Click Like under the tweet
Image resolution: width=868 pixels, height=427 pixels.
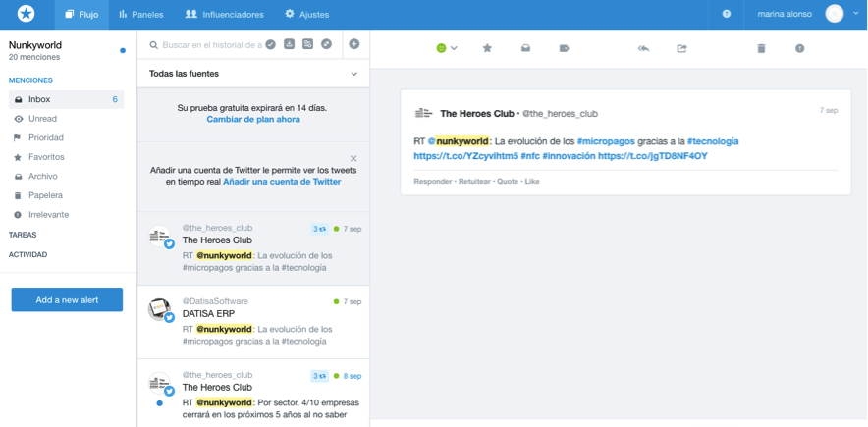pyautogui.click(x=532, y=182)
